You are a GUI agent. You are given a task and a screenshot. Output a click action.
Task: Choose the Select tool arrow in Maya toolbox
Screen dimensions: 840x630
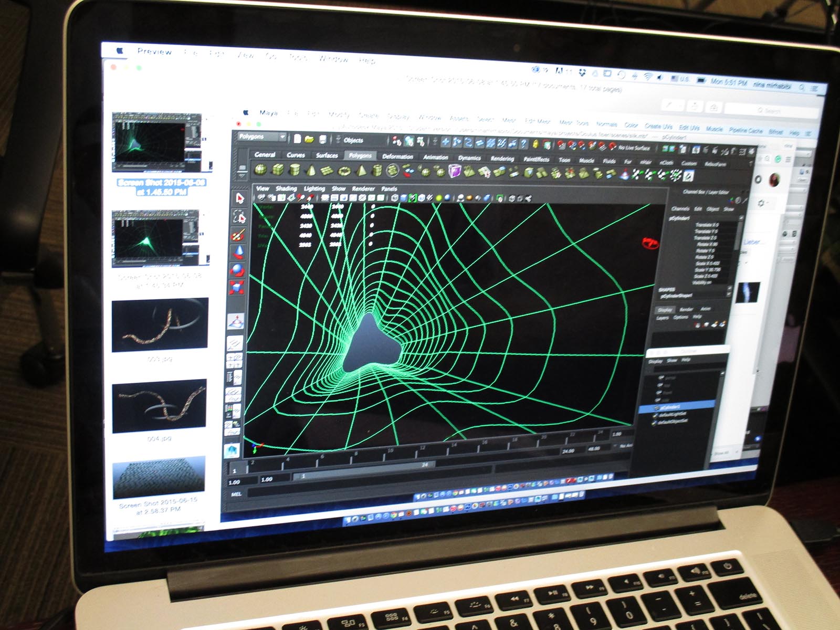pos(240,198)
